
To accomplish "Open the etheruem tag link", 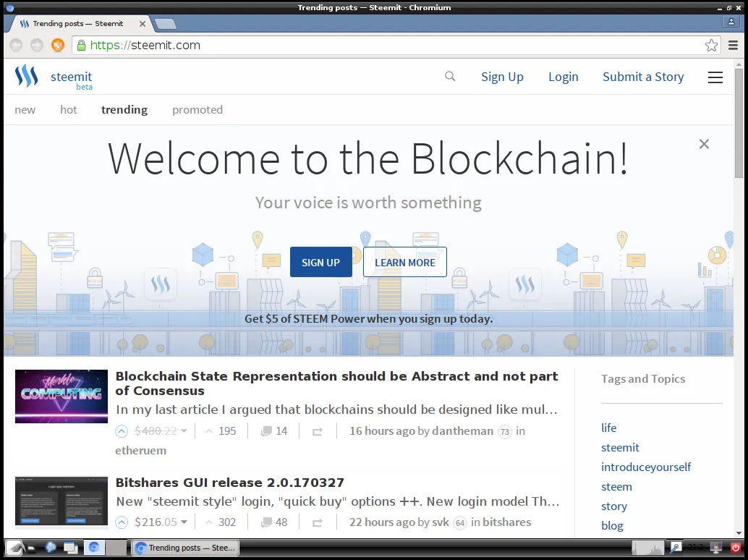I will 141,451.
